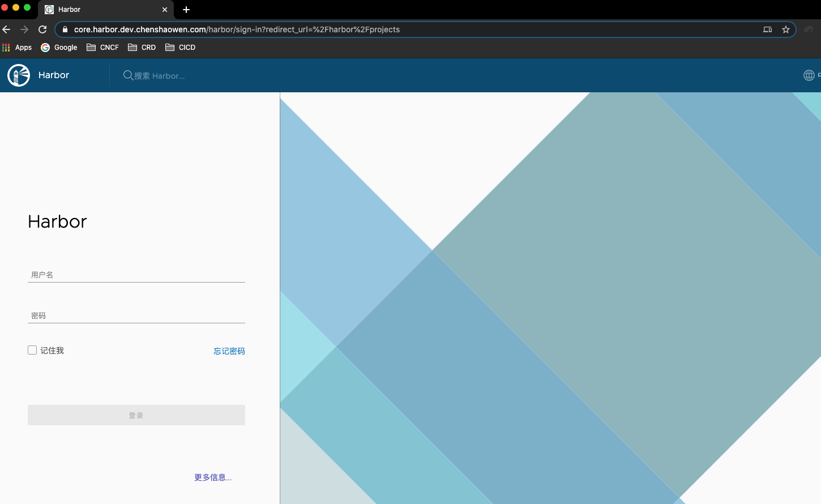
Task: Close the Harbor browser tab
Action: (x=165, y=10)
